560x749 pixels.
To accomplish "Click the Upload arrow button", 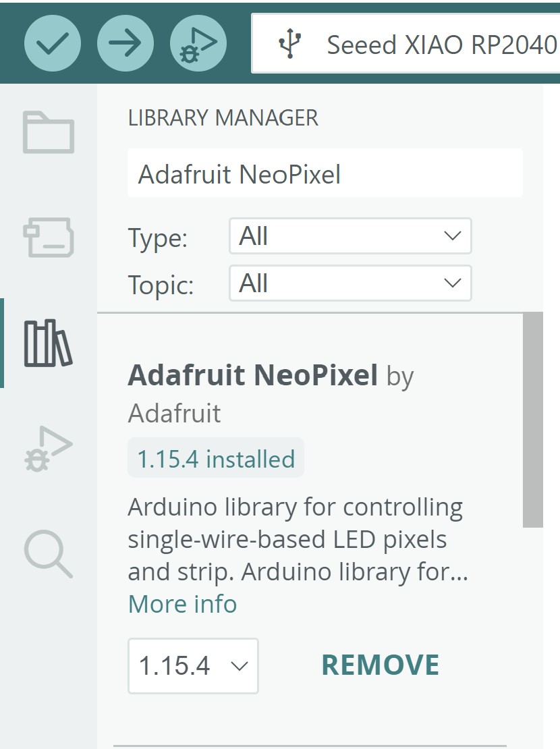I will [x=125, y=45].
